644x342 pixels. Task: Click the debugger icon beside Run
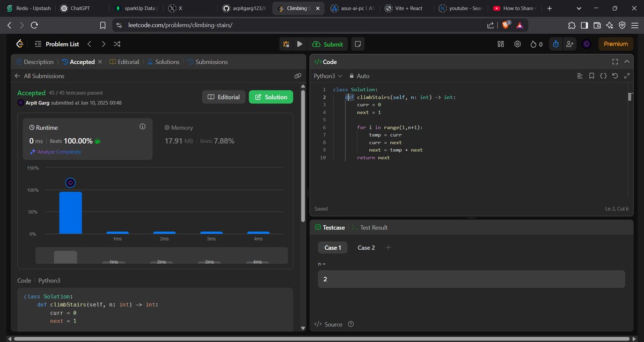287,44
